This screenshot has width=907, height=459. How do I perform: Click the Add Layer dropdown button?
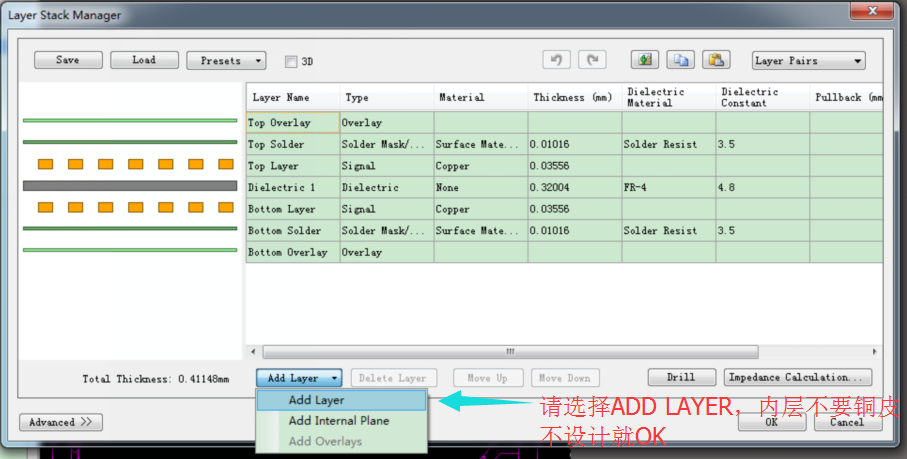[299, 378]
